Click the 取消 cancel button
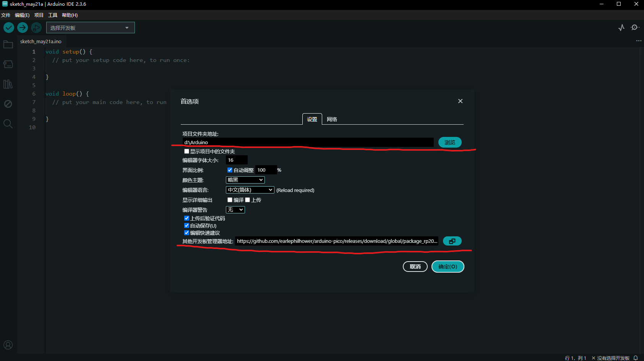Screen dimensions: 644x361 coord(415,267)
